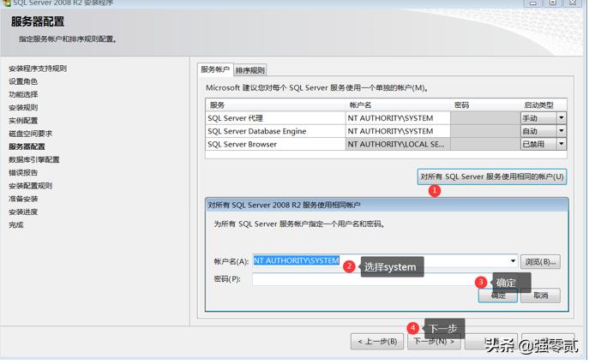Image resolution: width=589 pixels, height=364 pixels.
Task: Select 安装配置规则 step in sidebar
Action: pyautogui.click(x=30, y=186)
